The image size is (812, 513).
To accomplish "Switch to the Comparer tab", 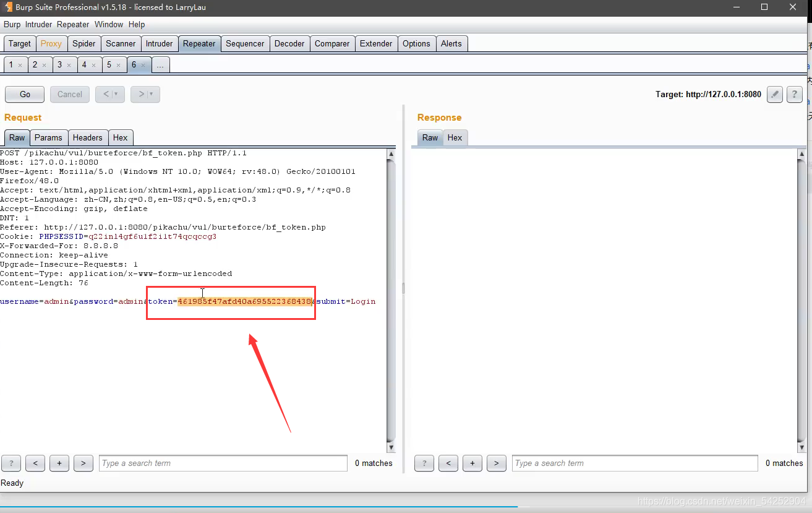I will (332, 44).
